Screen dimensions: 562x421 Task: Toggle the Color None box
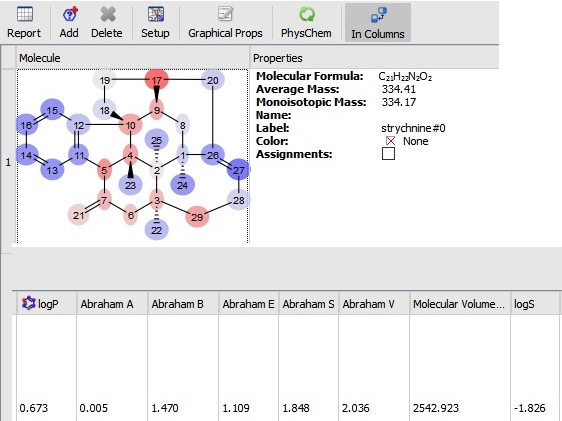[x=390, y=141]
